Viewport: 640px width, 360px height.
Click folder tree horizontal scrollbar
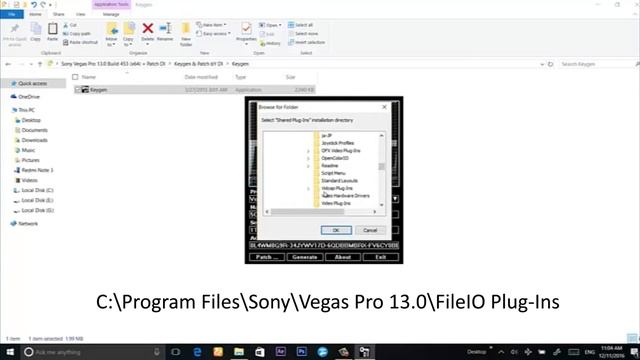[x=307, y=211]
